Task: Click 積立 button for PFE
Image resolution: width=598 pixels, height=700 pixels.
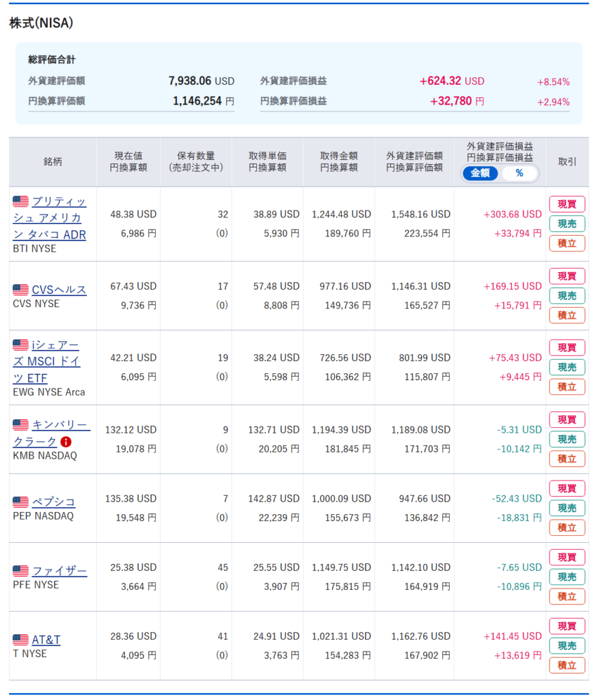Action: click(567, 596)
